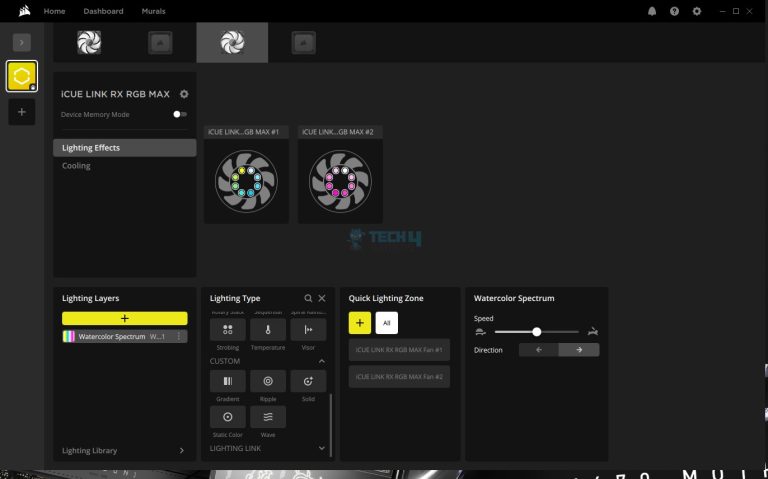Select iCUE LINK RX RGB MAX Fan #1 zone

(x=399, y=349)
